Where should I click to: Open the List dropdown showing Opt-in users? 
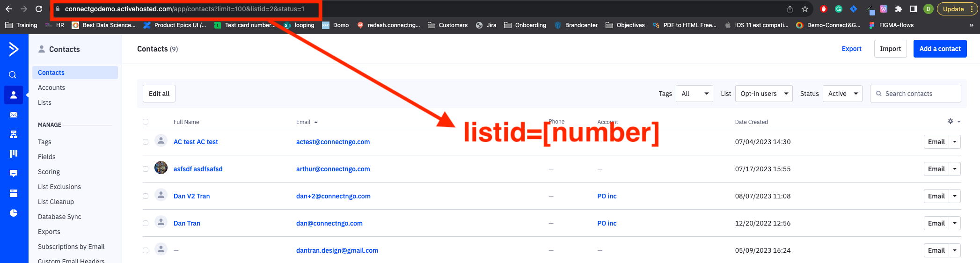(763, 94)
